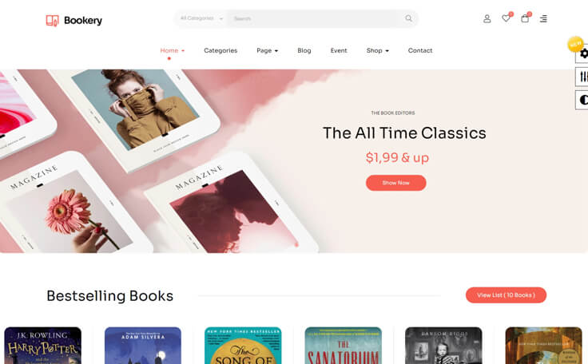Viewport: 588px width, 364px height.
Task: Toggle dark mode contrast icon
Action: pyautogui.click(x=583, y=100)
